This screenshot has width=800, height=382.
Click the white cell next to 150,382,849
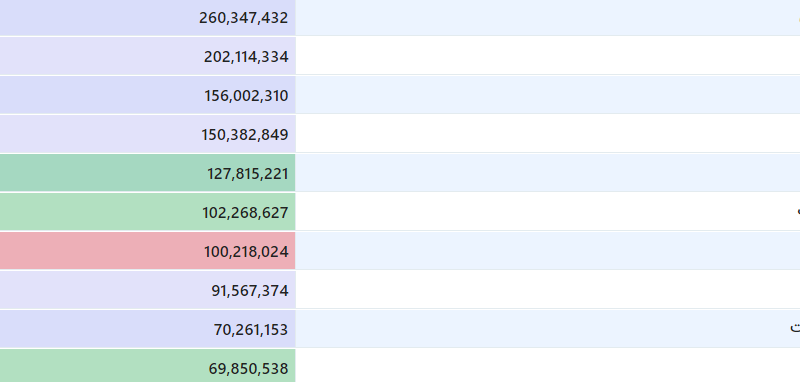[x=548, y=134]
